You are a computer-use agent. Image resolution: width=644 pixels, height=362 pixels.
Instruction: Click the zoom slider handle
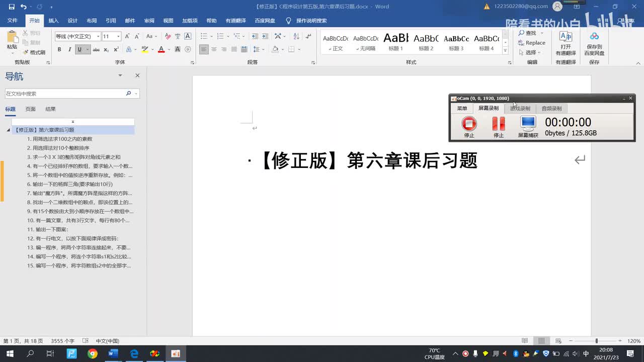596,341
